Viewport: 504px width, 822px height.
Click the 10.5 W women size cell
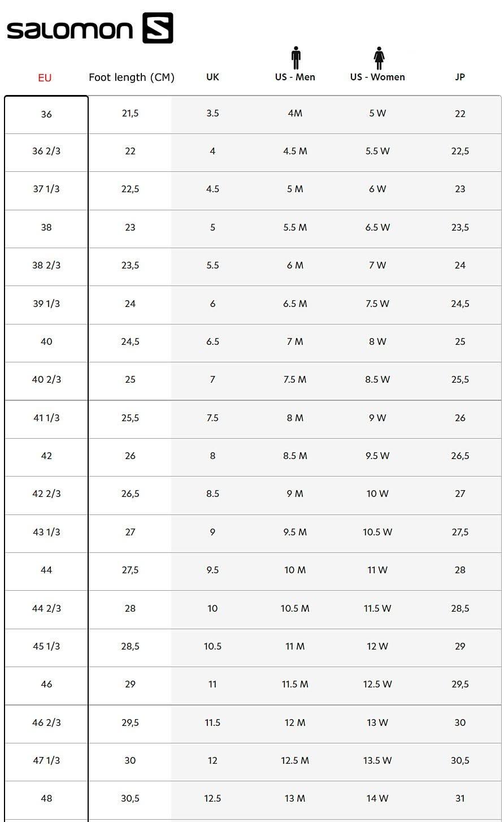[x=377, y=532]
